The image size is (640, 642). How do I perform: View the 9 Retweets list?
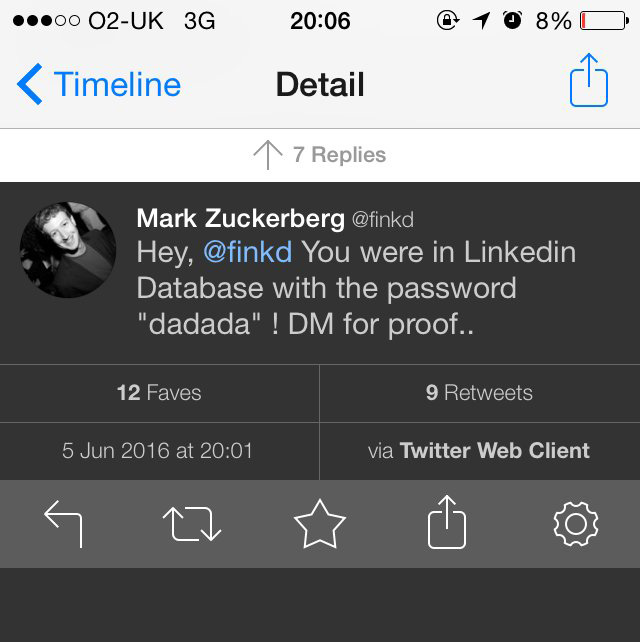point(479,393)
